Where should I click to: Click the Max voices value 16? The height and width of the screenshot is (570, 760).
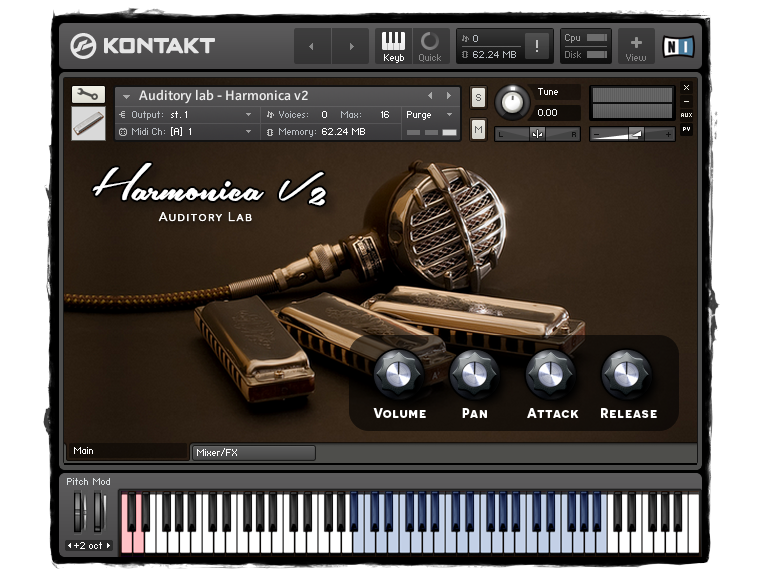[384, 115]
